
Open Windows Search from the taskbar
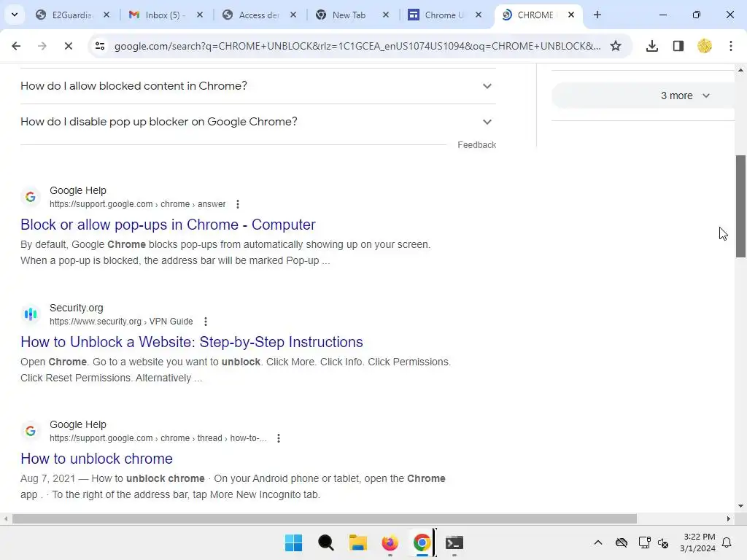point(326,542)
